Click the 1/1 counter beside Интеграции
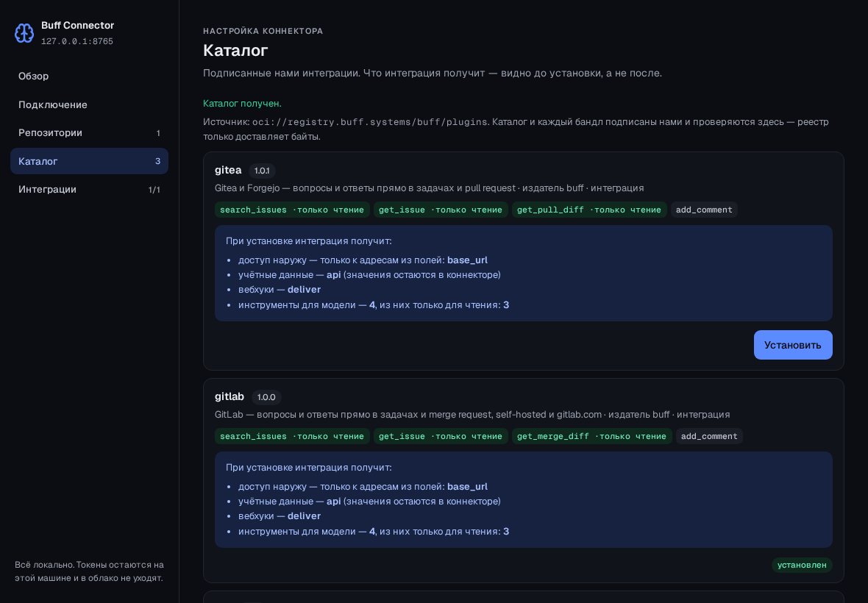Screen dimensions: 868x603 [154, 190]
